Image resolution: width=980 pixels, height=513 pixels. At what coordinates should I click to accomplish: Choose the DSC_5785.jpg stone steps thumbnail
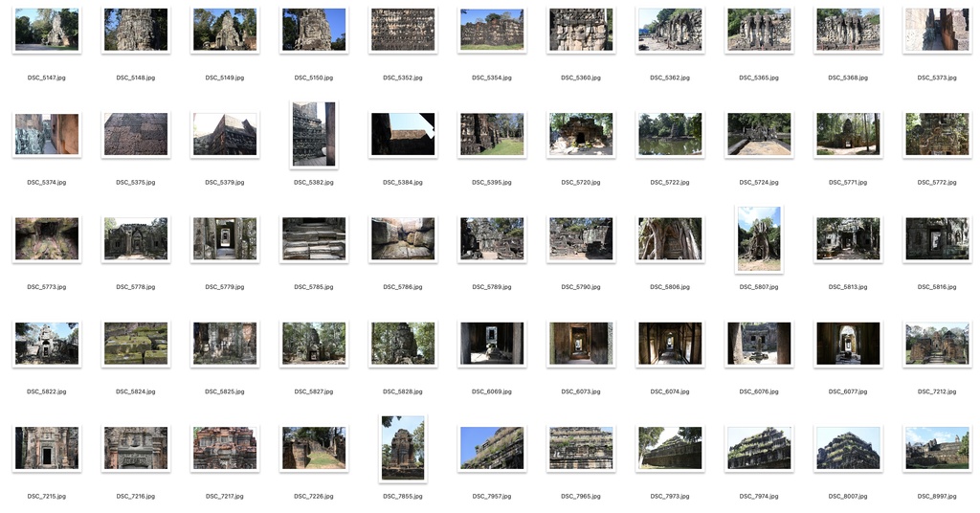click(314, 238)
